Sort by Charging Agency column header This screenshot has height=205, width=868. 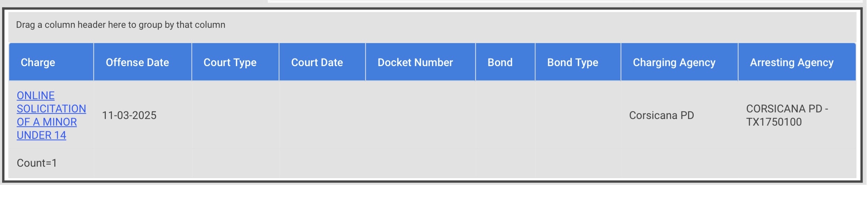(674, 62)
